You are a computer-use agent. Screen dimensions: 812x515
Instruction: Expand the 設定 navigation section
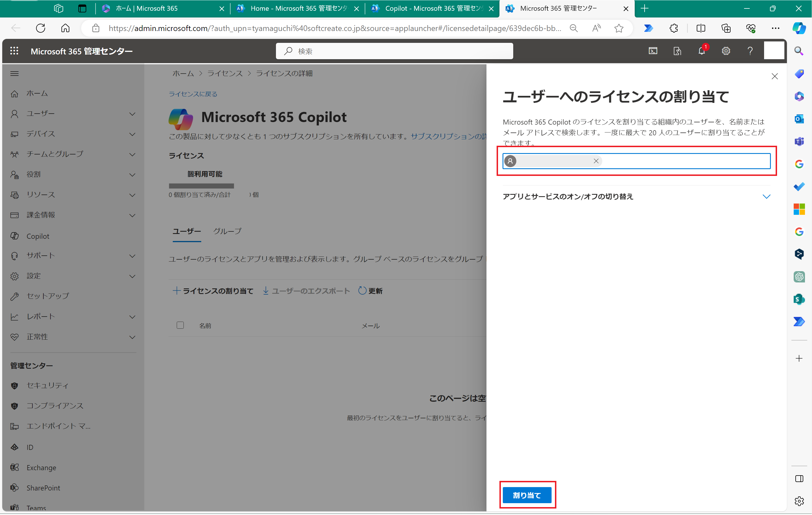(132, 276)
